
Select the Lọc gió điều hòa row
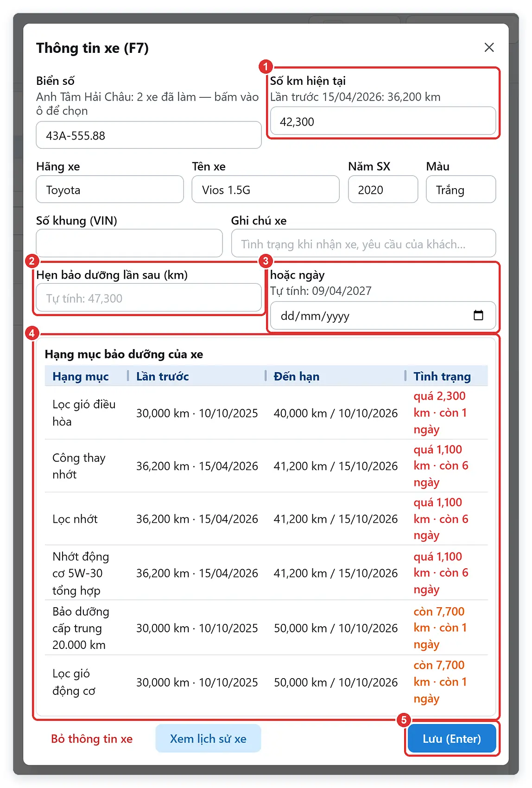[x=266, y=413]
